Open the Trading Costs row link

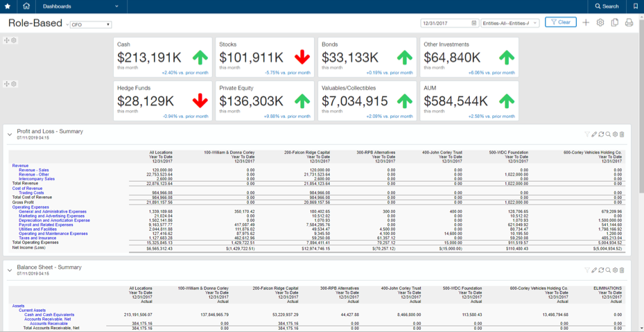[x=31, y=192]
